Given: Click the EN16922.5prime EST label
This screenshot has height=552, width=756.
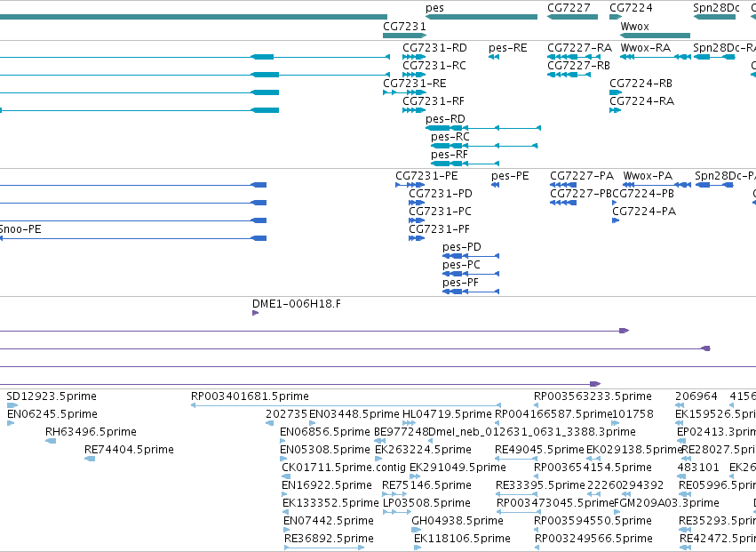Looking at the screenshot, I should point(327,485).
